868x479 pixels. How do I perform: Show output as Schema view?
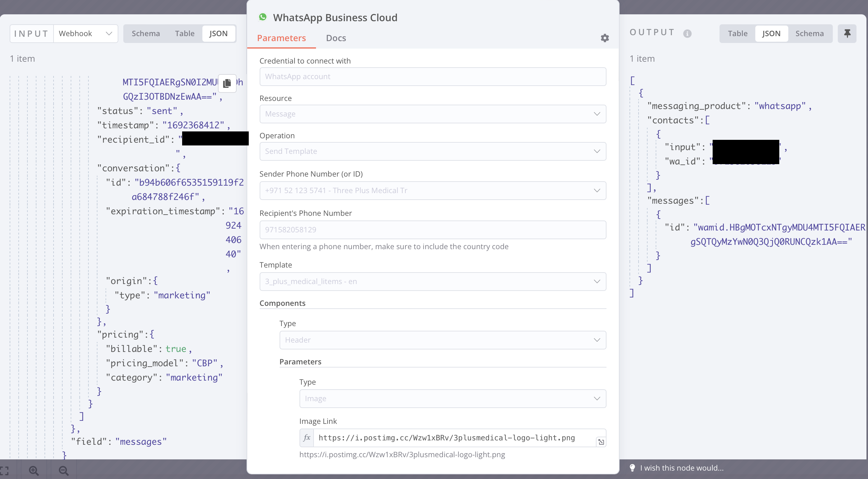coord(809,33)
